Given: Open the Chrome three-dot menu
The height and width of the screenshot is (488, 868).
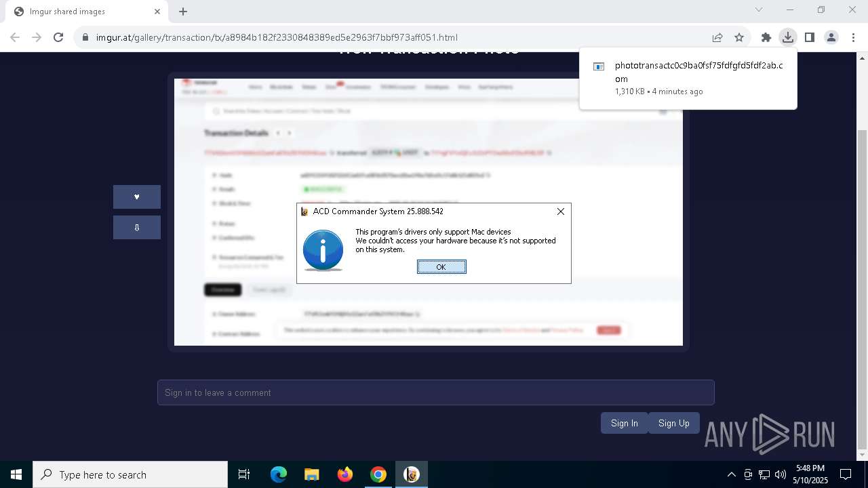Looking at the screenshot, I should coord(853,37).
